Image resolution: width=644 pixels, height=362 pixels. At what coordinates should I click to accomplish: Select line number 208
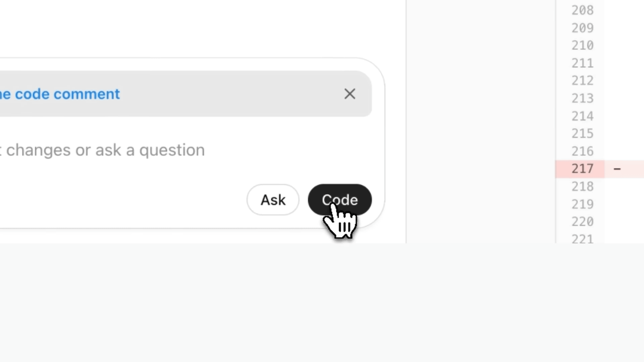click(x=583, y=10)
